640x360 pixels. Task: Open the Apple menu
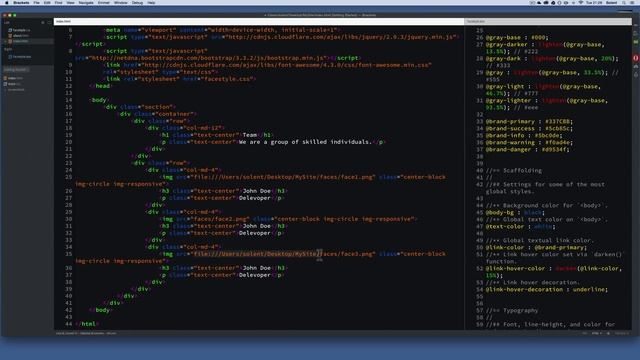[x=7, y=3]
